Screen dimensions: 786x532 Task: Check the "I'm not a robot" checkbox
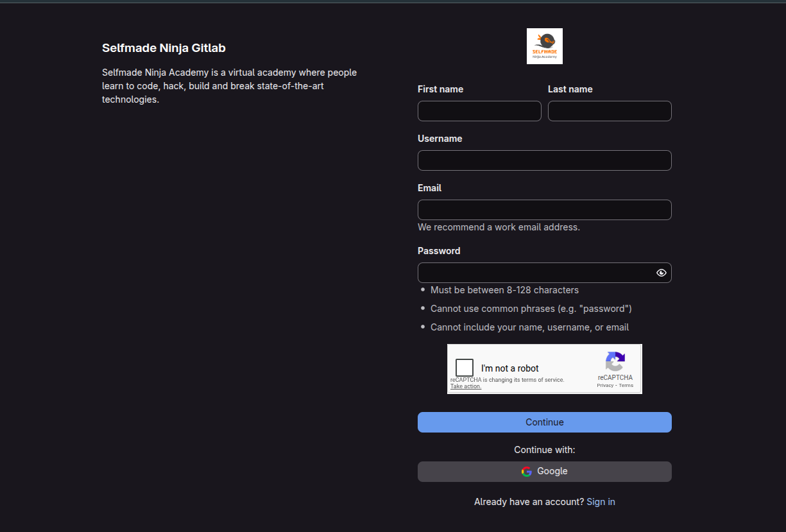pyautogui.click(x=465, y=368)
